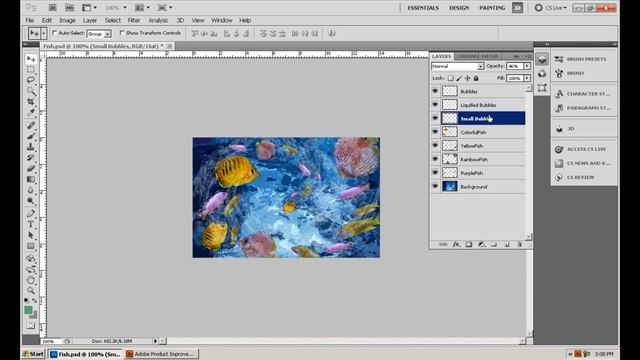This screenshot has width=640, height=360.
Task: Toggle visibility of Small Bubbles layer
Action: (x=435, y=118)
